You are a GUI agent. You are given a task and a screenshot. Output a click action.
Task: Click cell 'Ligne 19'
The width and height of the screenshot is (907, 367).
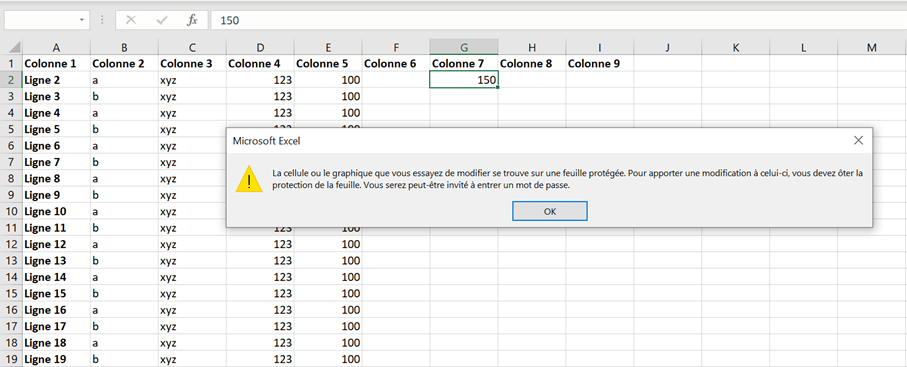pos(56,359)
